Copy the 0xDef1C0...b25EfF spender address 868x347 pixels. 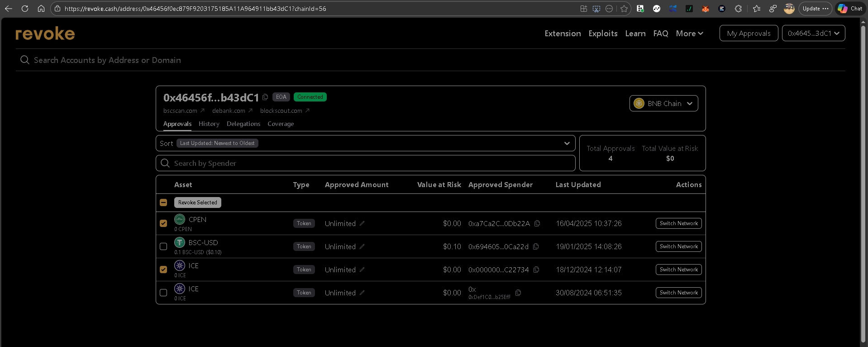tap(518, 293)
